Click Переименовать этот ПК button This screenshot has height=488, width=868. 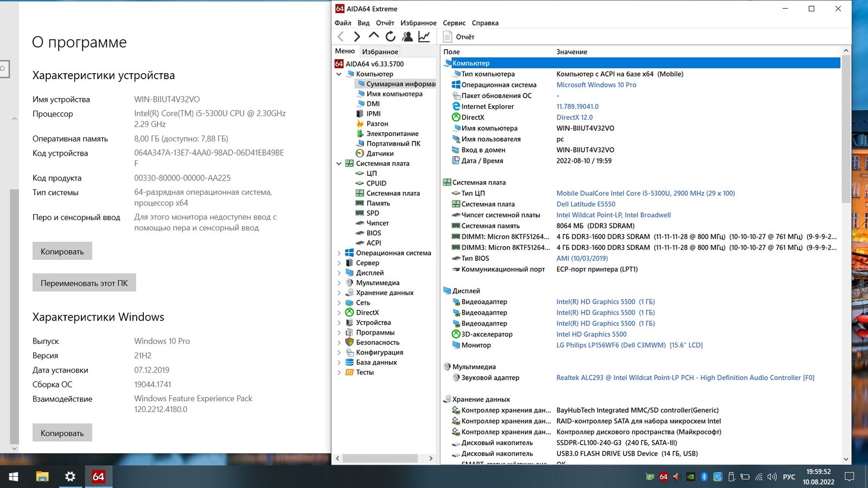[x=84, y=282]
